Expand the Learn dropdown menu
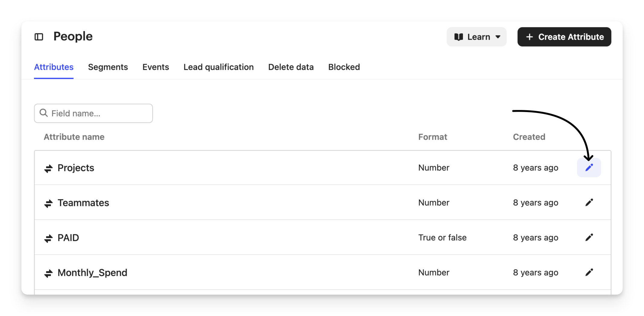 [476, 37]
